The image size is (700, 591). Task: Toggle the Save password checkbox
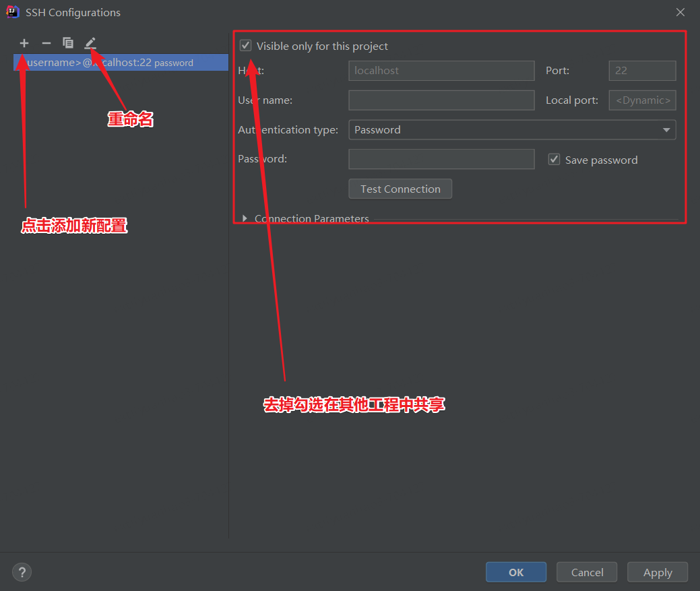tap(554, 160)
